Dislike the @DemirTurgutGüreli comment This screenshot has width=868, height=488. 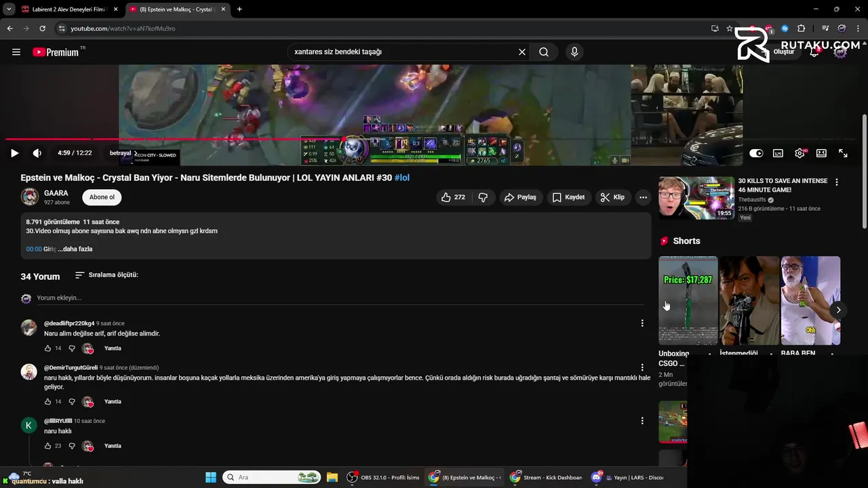[72, 402]
